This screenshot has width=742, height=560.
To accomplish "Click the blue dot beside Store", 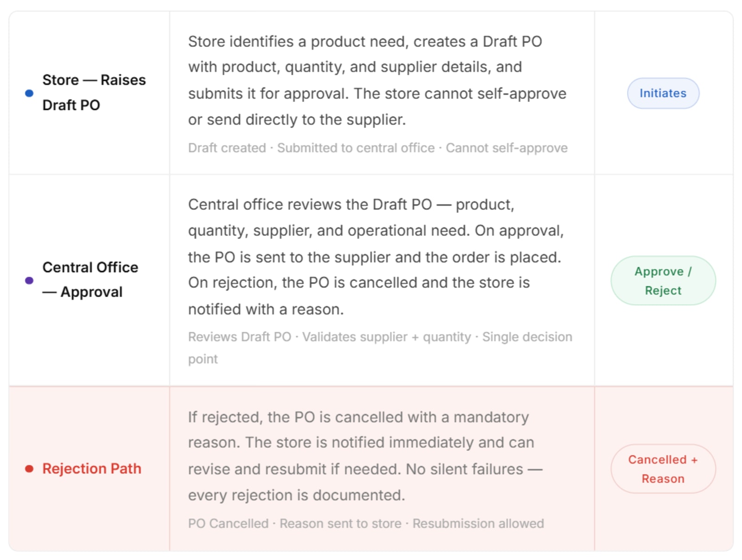I will click(x=29, y=93).
